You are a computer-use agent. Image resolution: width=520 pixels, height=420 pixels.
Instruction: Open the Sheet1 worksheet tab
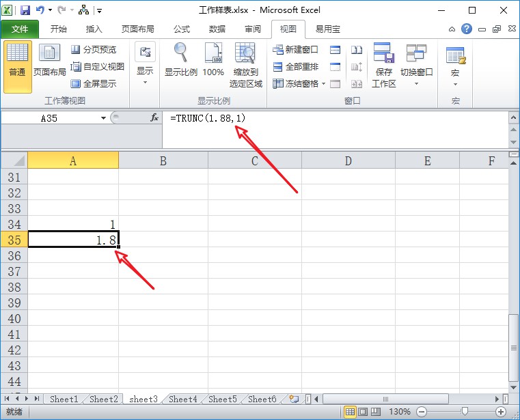pyautogui.click(x=64, y=399)
